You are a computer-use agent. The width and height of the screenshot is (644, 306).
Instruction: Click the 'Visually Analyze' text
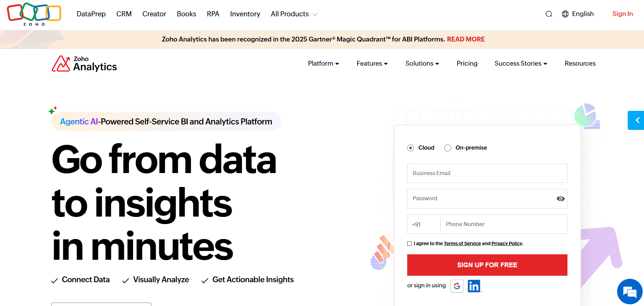(161, 280)
